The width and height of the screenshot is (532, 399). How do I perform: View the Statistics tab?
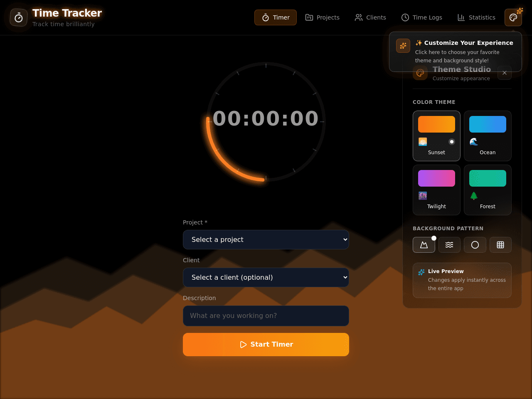476,17
